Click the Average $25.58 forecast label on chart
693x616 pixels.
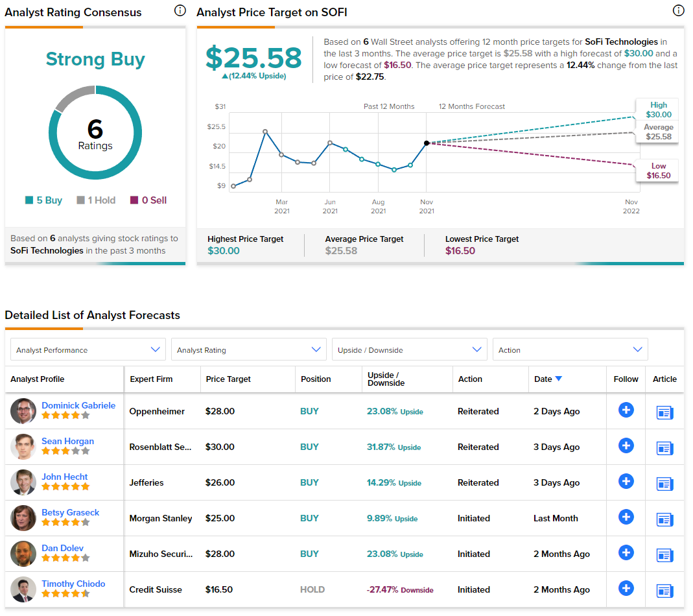pos(658,132)
